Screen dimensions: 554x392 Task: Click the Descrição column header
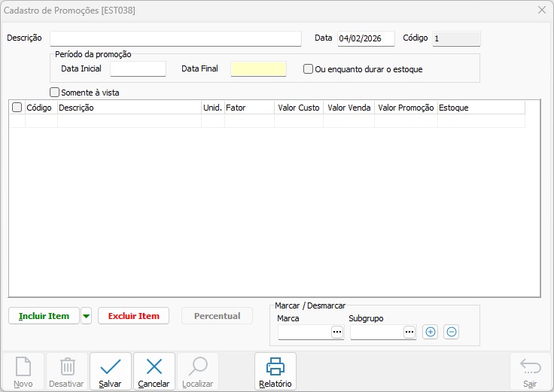(128, 108)
